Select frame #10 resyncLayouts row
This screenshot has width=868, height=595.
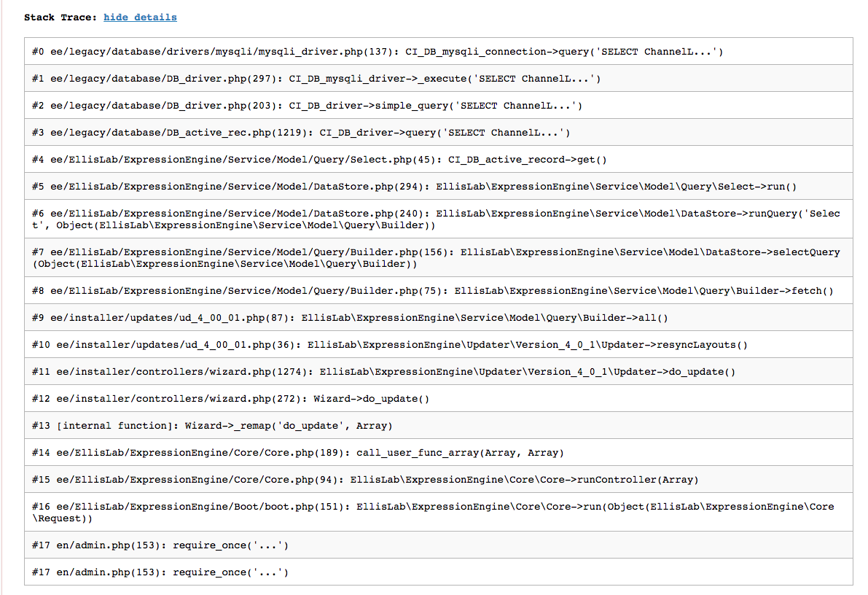click(x=390, y=345)
